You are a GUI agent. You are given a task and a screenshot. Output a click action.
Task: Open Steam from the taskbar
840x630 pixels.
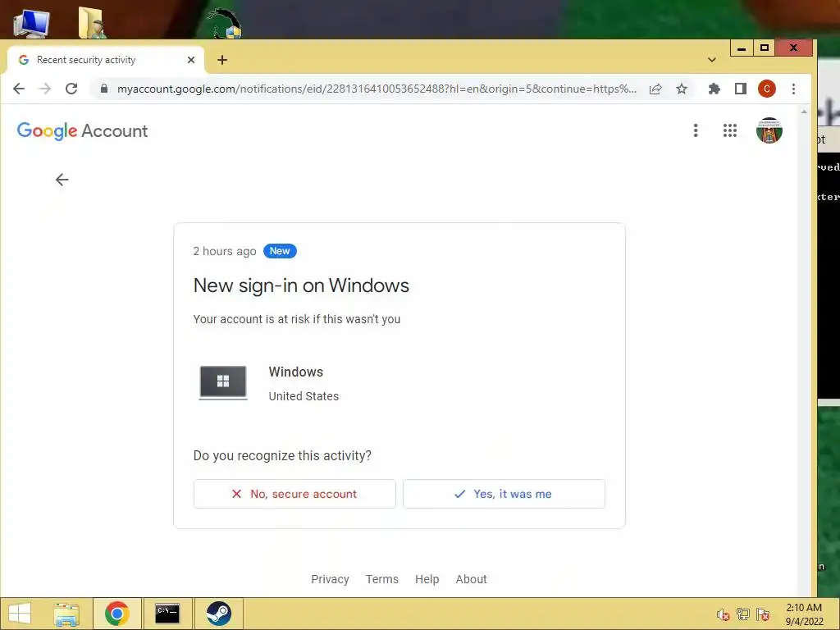[218, 614]
